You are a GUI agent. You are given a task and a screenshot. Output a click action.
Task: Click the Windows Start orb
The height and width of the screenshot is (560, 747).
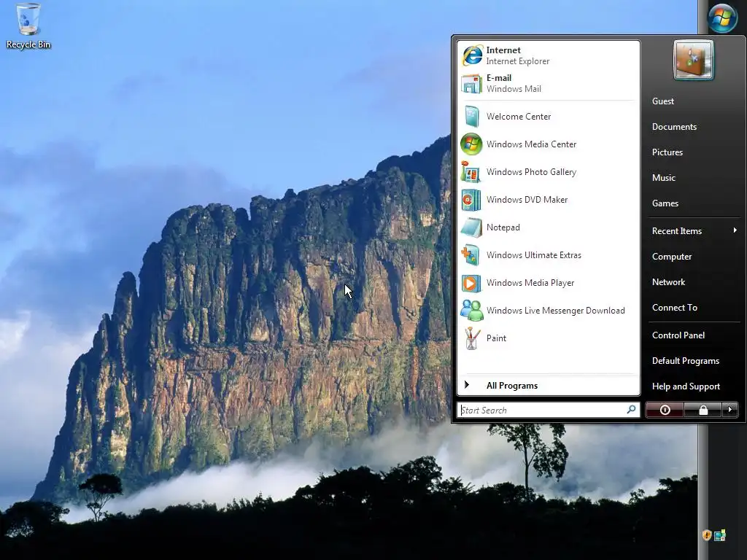coord(722,17)
